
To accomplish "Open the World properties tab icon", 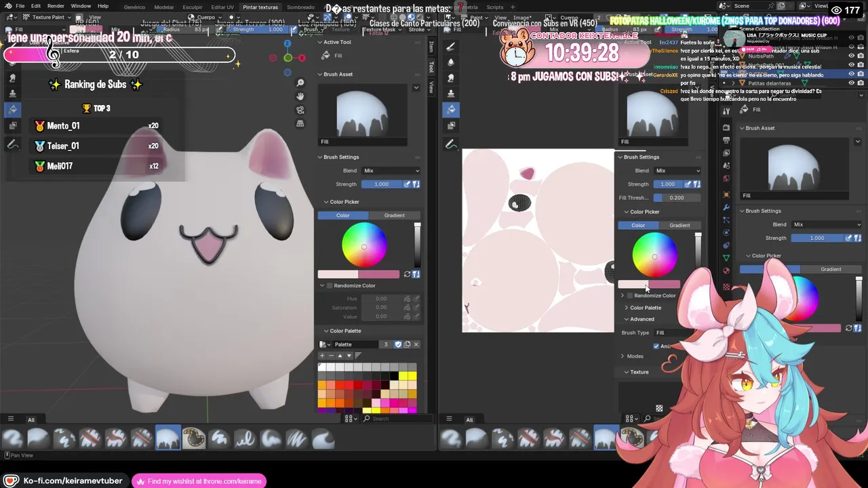I will click(x=726, y=179).
